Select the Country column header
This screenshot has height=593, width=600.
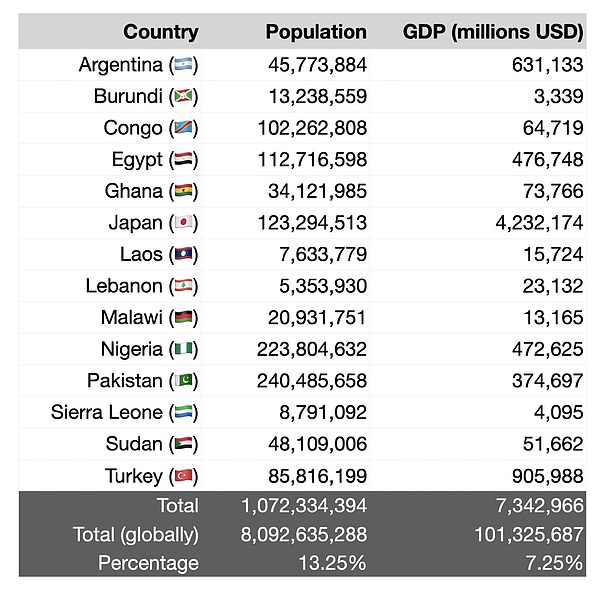[x=160, y=32]
